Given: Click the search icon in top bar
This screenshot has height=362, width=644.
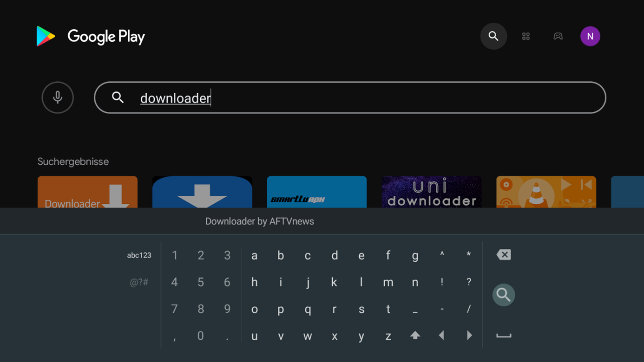Looking at the screenshot, I should (x=493, y=36).
